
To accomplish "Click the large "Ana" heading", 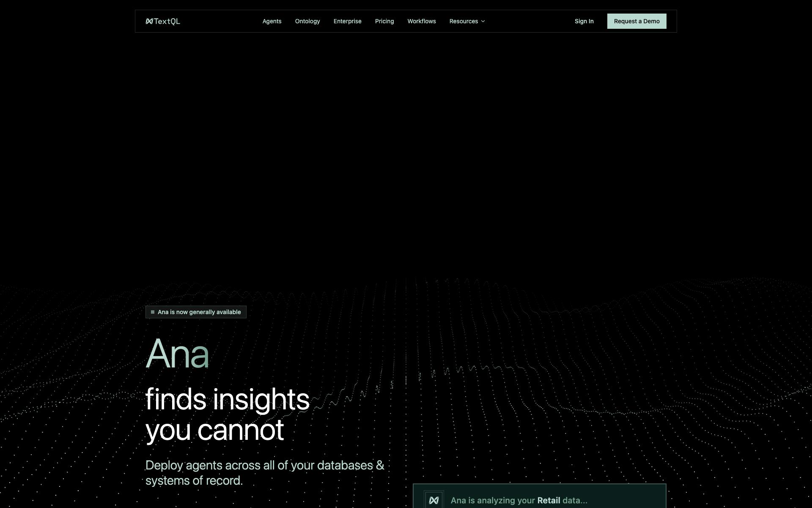I will click(x=177, y=354).
